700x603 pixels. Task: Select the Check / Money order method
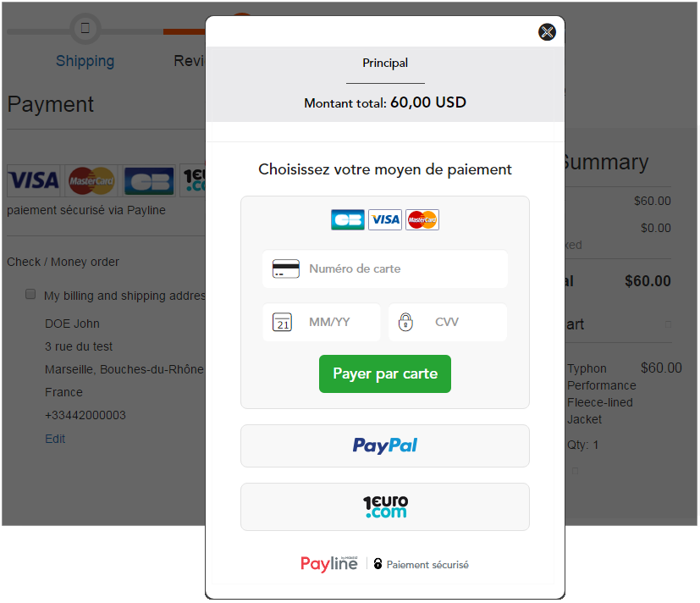click(x=63, y=262)
